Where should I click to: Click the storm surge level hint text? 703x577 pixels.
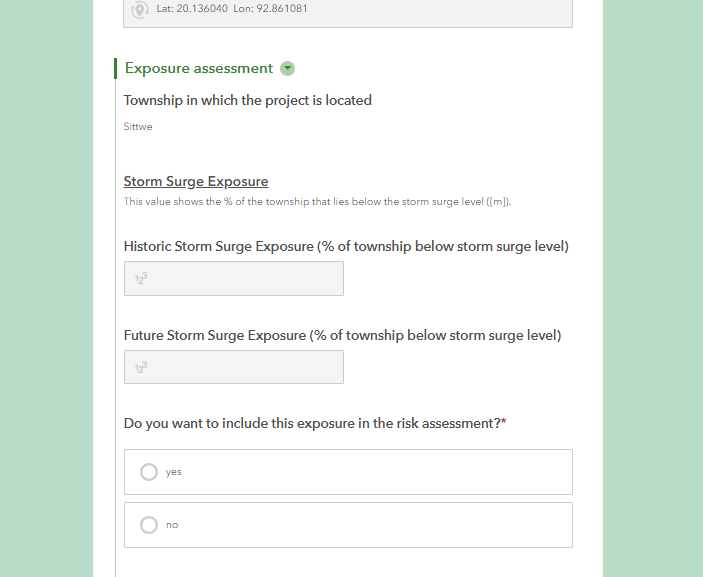click(x=317, y=202)
